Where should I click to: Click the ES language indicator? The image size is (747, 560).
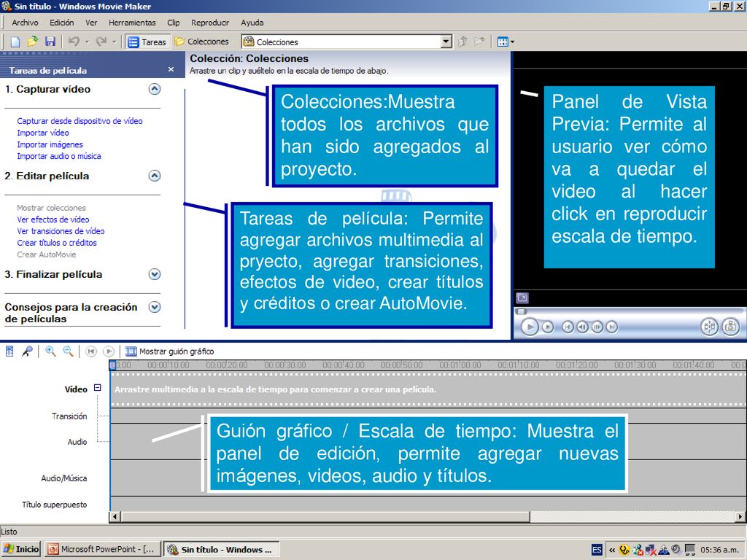click(x=597, y=550)
